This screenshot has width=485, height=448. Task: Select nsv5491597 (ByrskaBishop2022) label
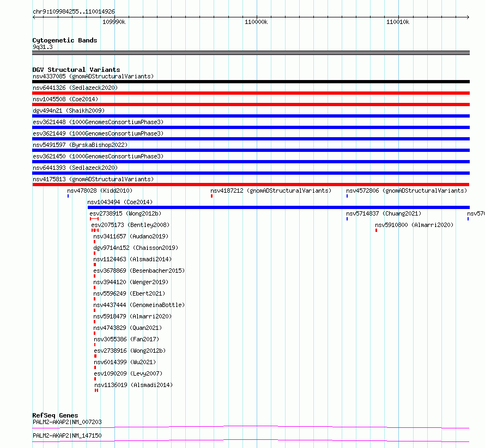click(x=80, y=145)
